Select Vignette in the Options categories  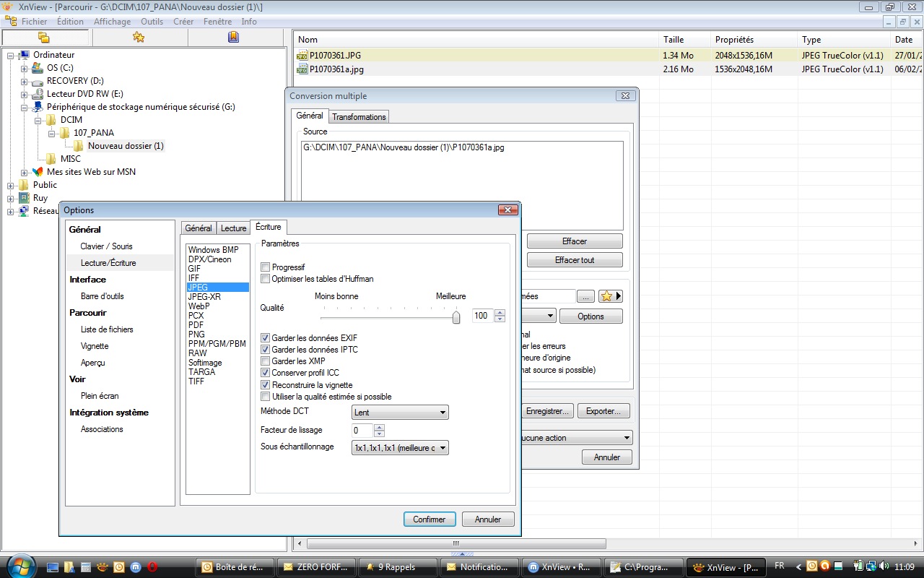click(95, 346)
